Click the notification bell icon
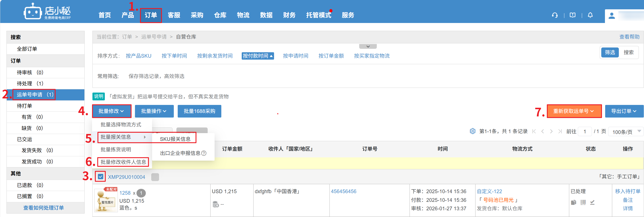644x217 pixels. point(590,15)
